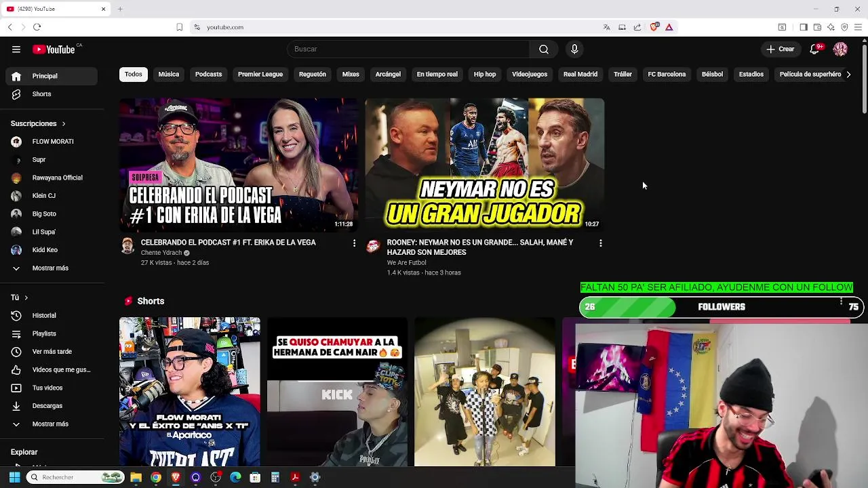
Task: Click the search magnifier button
Action: click(x=544, y=49)
